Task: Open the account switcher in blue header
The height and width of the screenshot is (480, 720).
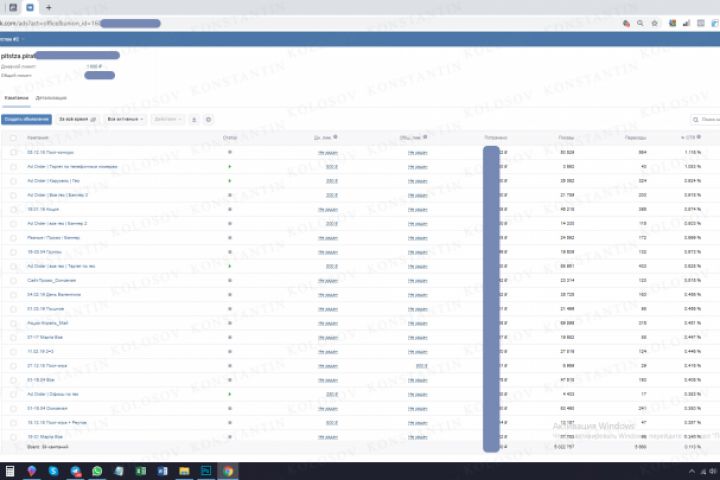Action: 12,39
